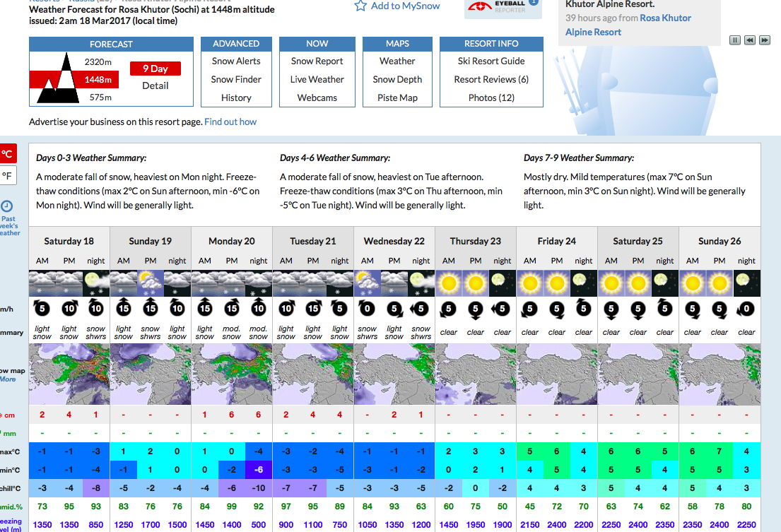Screen dimensions: 781x532
Task: Open Snow Alerts
Action: click(x=236, y=61)
